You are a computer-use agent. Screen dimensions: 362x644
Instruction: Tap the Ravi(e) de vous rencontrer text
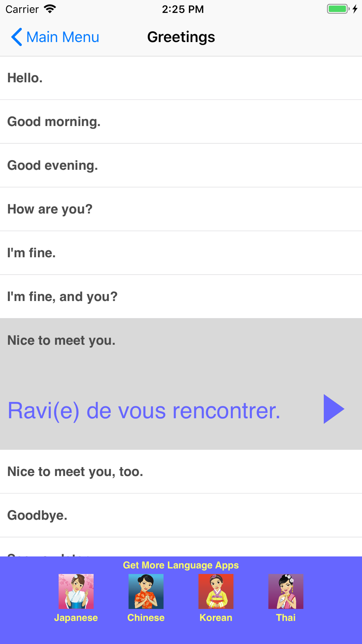coord(144,411)
